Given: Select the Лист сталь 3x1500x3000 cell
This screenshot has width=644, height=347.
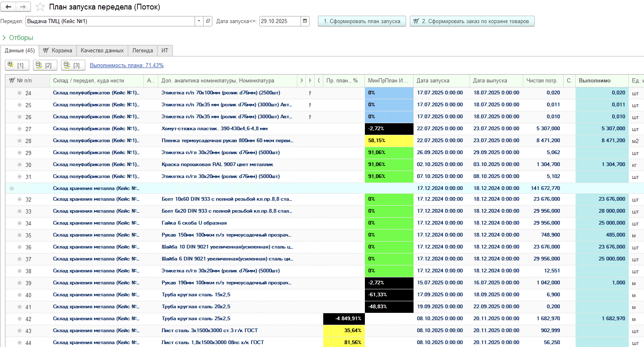Looking at the screenshot, I should point(227,331).
